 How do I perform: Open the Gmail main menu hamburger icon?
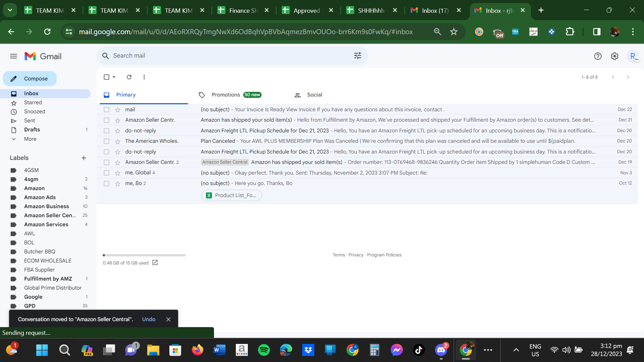[13, 56]
